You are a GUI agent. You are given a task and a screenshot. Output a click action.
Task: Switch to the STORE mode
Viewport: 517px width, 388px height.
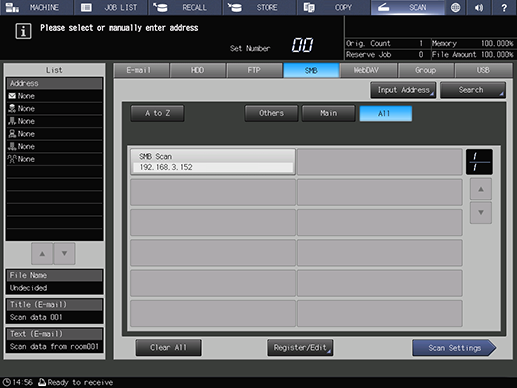pos(259,7)
